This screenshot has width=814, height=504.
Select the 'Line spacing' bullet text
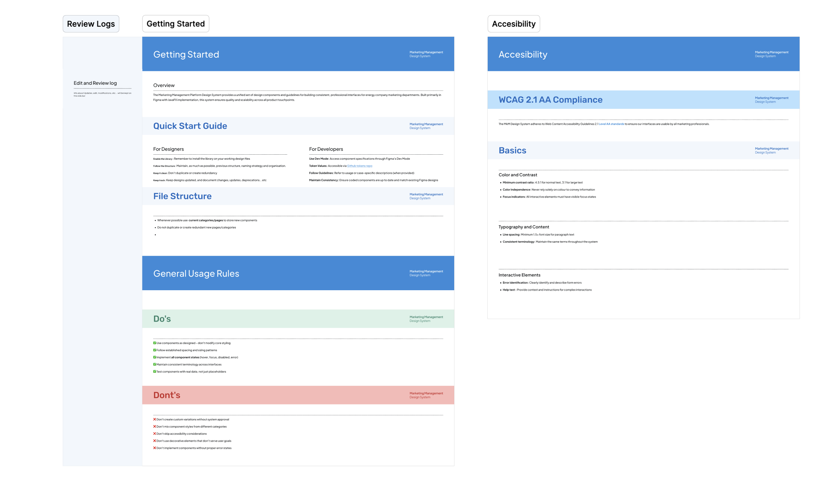coord(538,235)
